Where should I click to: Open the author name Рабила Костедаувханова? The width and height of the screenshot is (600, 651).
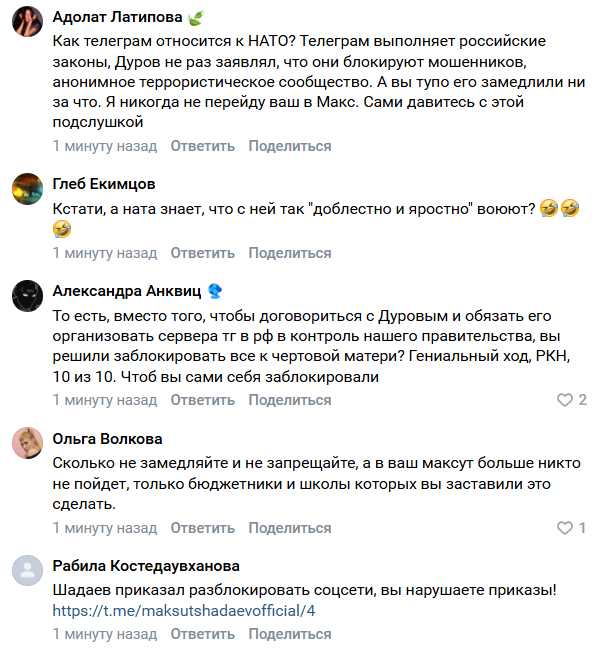point(145,565)
